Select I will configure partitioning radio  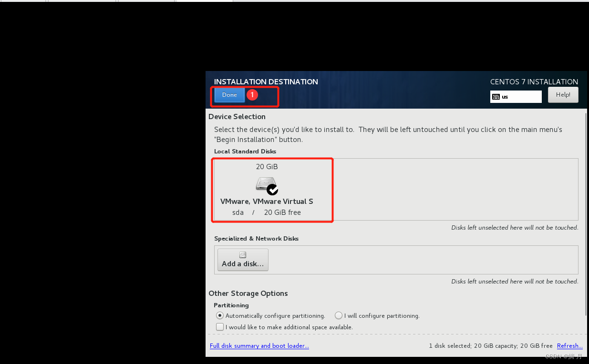[x=339, y=315]
